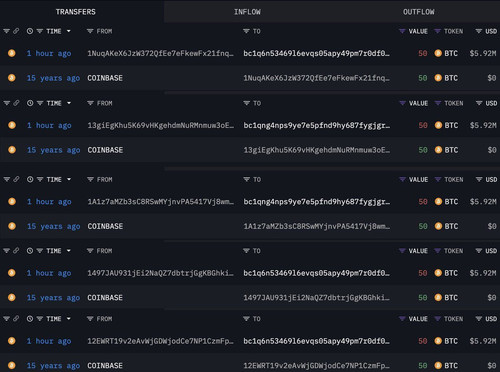Open the INFLOW tab

[247, 12]
